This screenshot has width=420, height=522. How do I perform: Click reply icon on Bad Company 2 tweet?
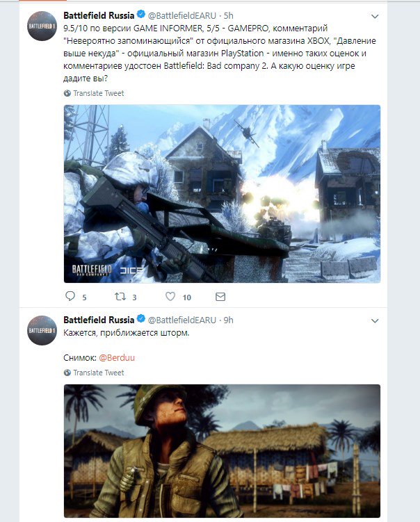tap(70, 296)
